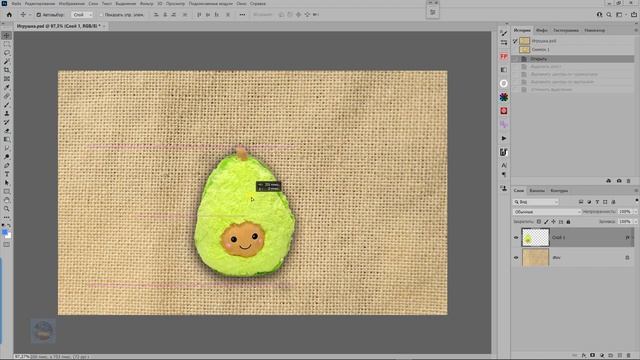Toggle lock transparent pixels
The height and width of the screenshot is (360, 640).
(x=539, y=222)
